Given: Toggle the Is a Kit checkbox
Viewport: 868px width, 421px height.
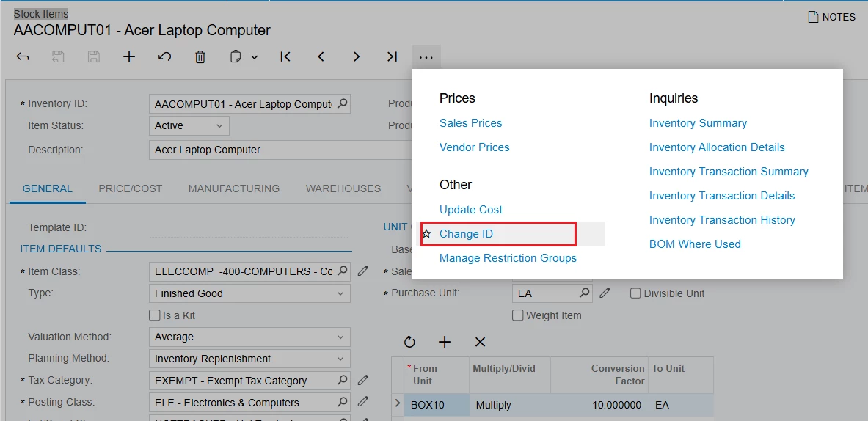Looking at the screenshot, I should click(x=154, y=315).
